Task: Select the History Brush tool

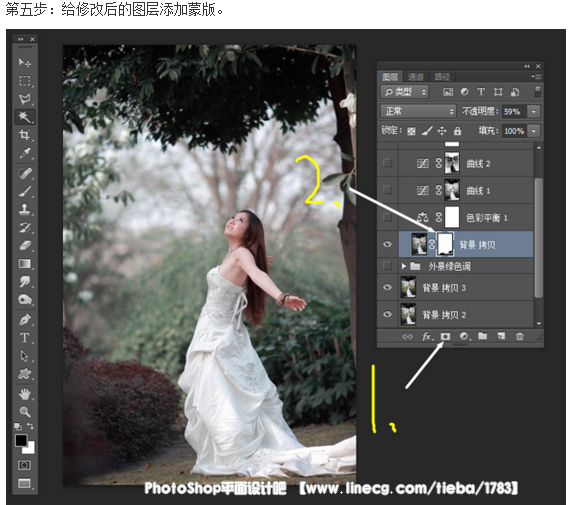Action: pyautogui.click(x=25, y=228)
